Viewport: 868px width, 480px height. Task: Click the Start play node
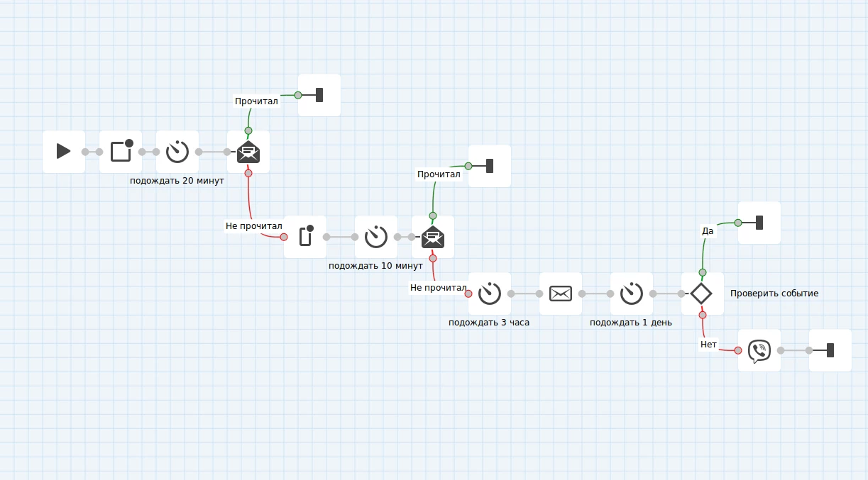pyautogui.click(x=64, y=151)
